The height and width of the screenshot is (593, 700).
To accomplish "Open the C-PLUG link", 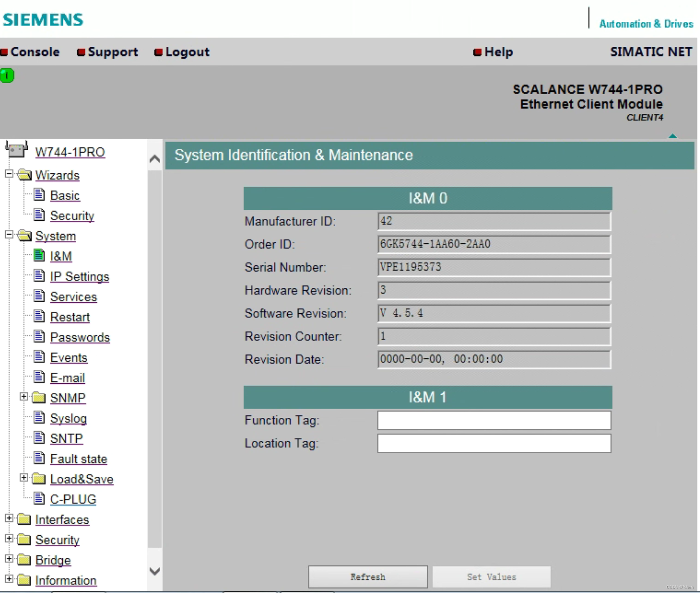I will [73, 500].
